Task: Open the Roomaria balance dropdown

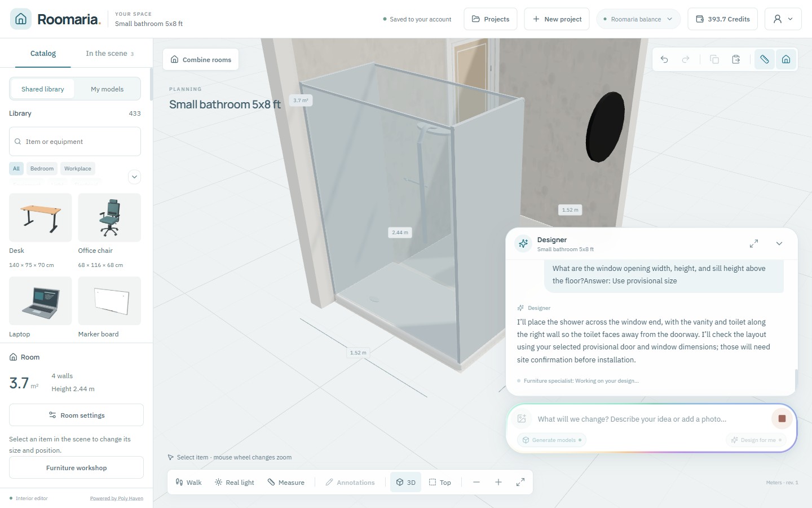Action: click(638, 19)
